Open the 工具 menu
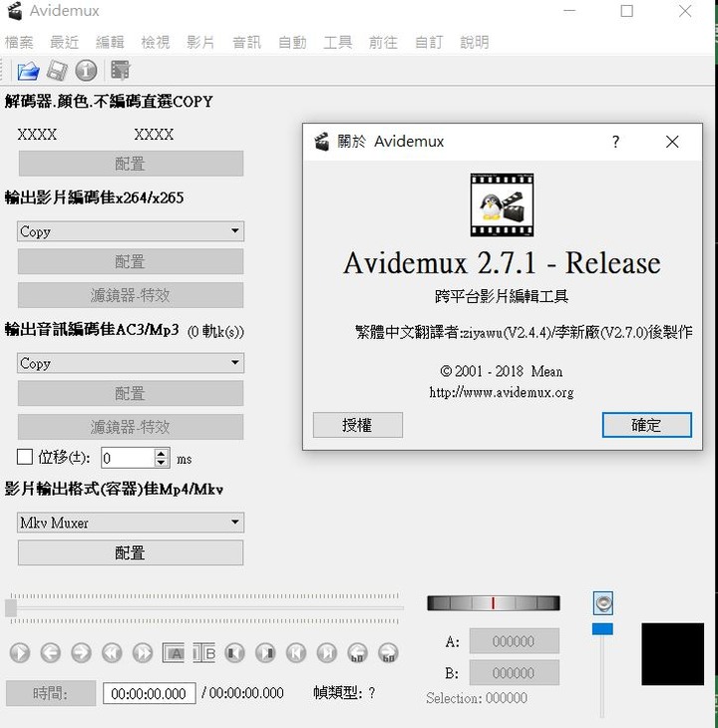The image size is (718, 728). coord(337,42)
